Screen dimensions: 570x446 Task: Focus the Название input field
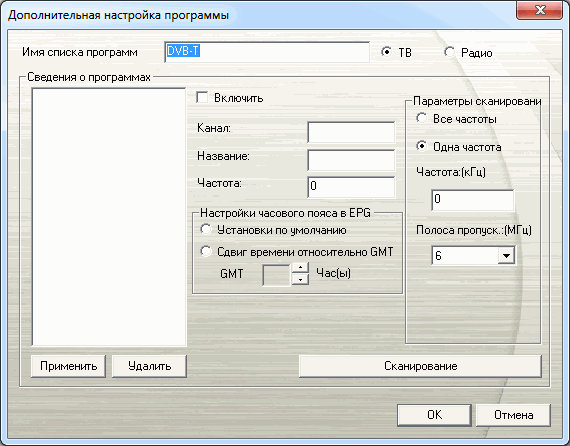(x=351, y=160)
